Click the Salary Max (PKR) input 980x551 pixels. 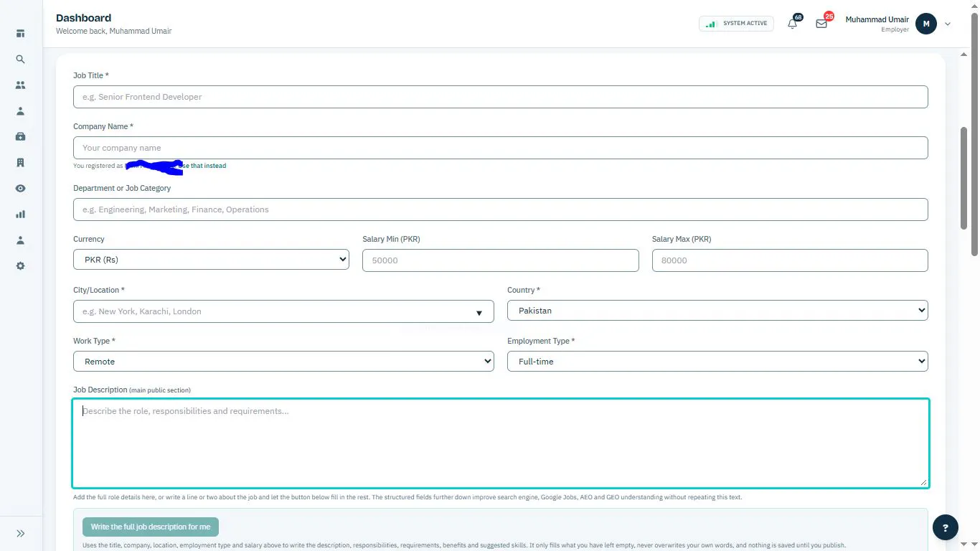point(790,260)
